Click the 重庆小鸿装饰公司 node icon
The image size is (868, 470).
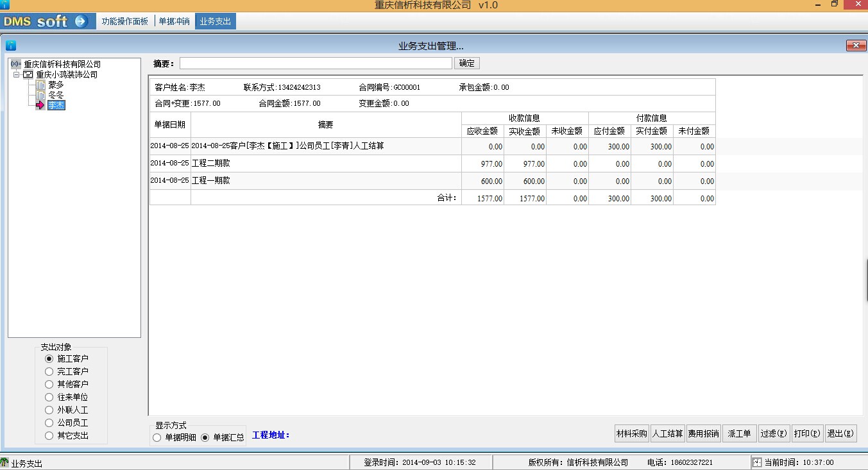pos(28,74)
